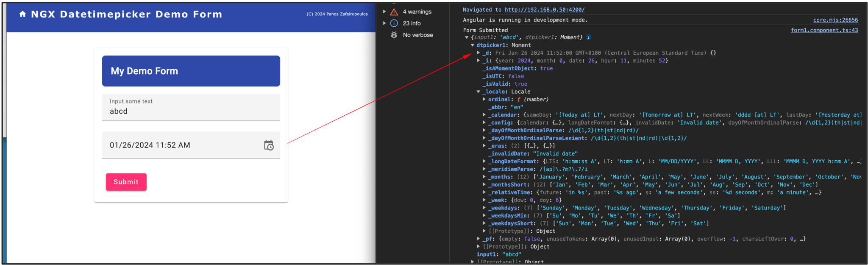This screenshot has height=265, width=868.
Task: Expand the _weekdays array entry
Action: coord(484,208)
